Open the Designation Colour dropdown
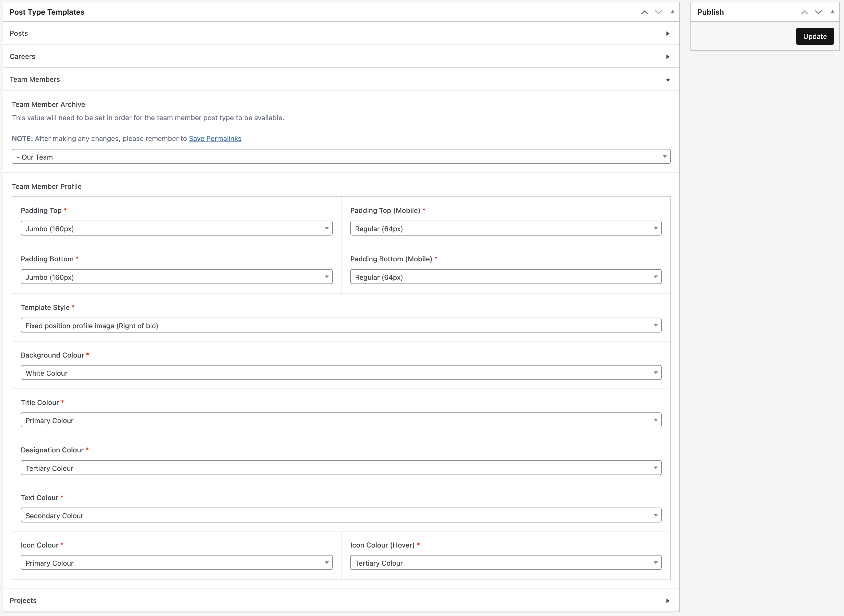844x616 pixels. [x=341, y=468]
